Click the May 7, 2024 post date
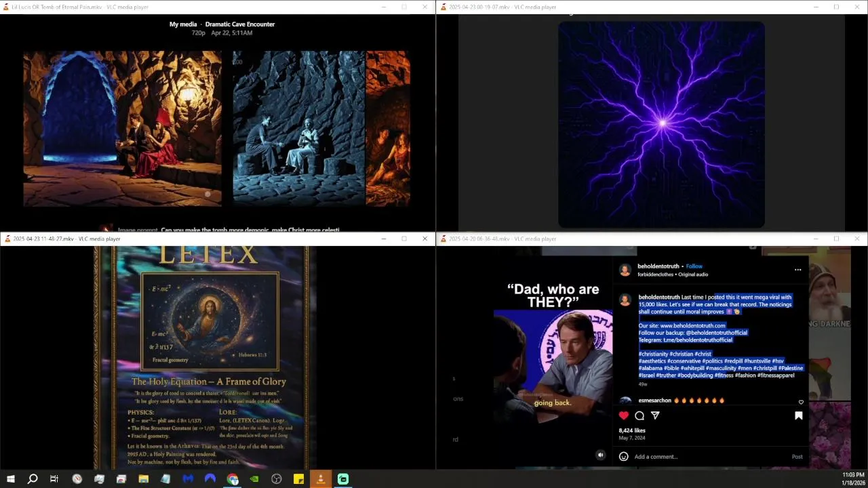This screenshot has width=868, height=488. pyautogui.click(x=632, y=438)
